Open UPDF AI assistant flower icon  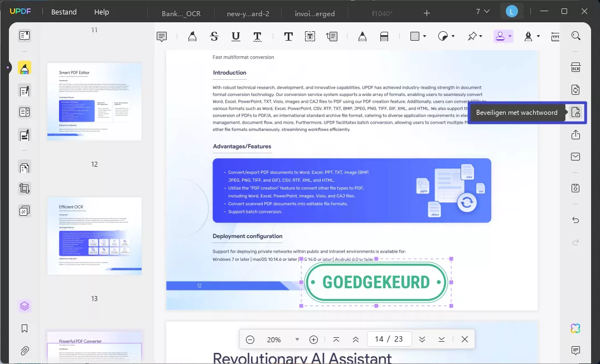[x=575, y=328]
